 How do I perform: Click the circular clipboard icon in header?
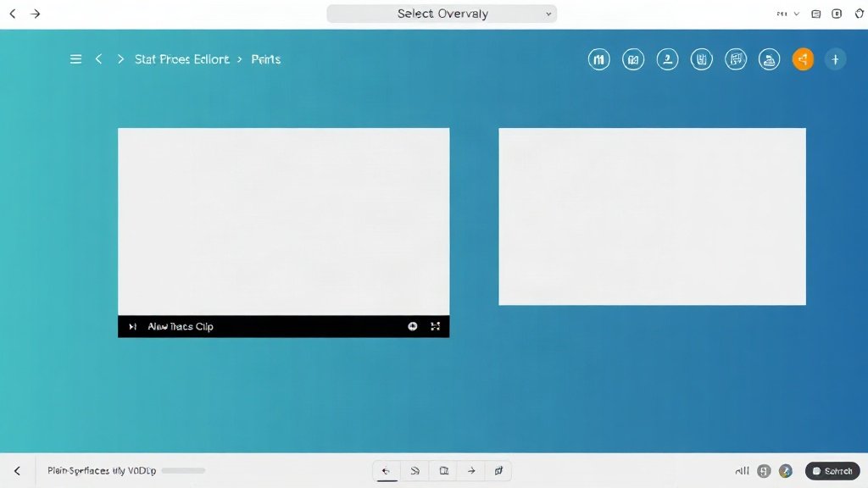[701, 59]
